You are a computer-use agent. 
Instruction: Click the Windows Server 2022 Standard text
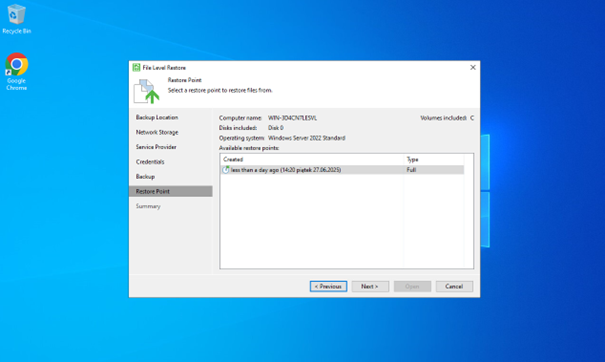tap(307, 138)
